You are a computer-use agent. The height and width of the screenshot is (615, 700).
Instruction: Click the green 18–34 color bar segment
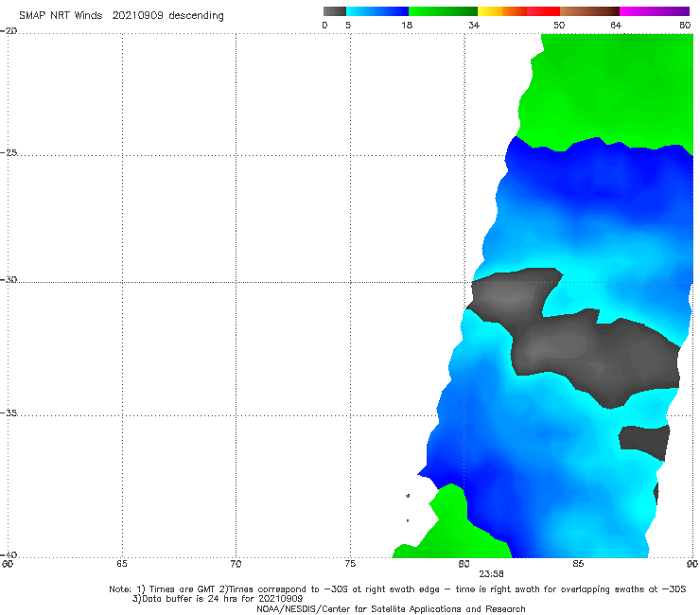coord(443,11)
